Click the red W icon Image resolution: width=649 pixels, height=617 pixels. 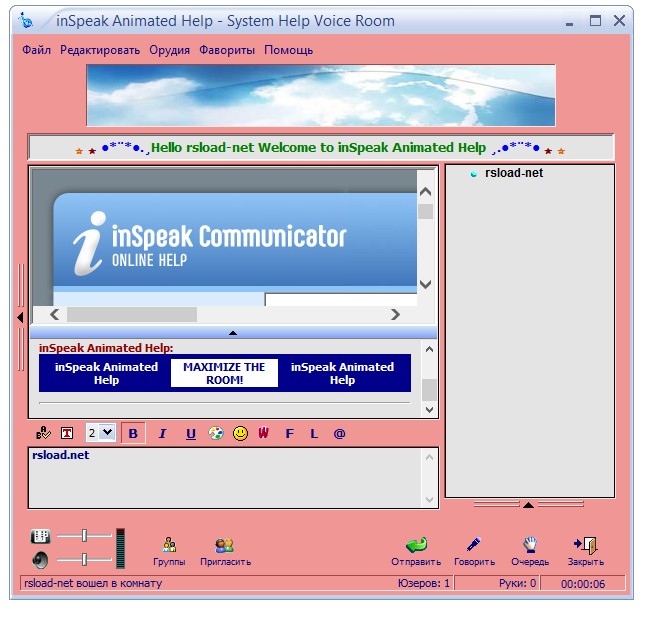264,433
